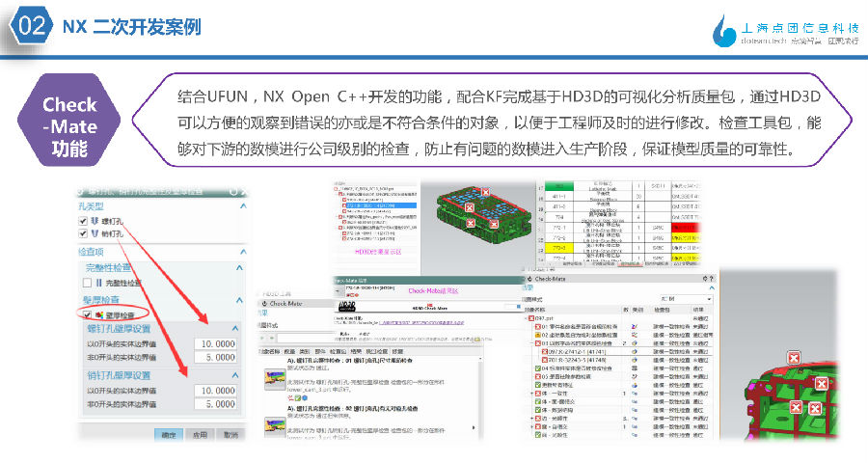Click the 取消 button in the dialog
The height and width of the screenshot is (463, 868).
tap(230, 435)
